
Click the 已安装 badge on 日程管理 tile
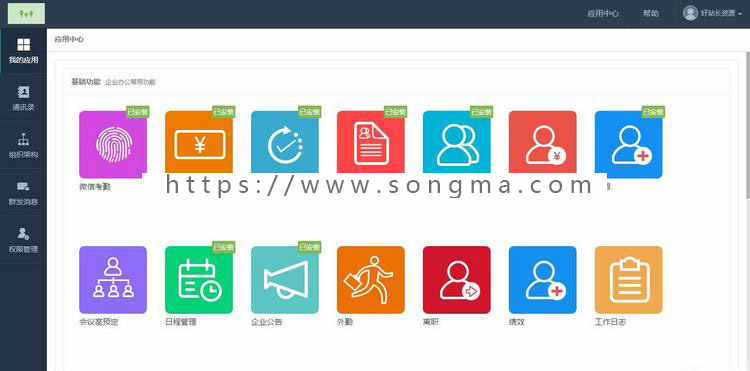pyautogui.click(x=223, y=247)
